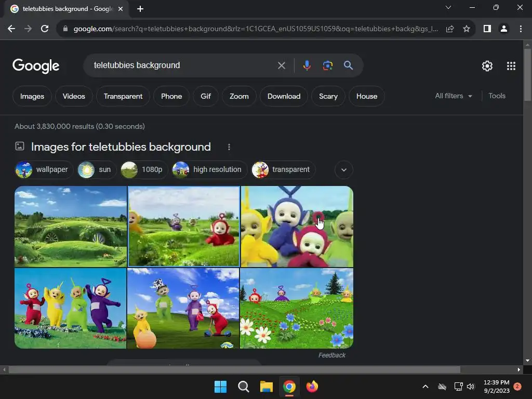Viewport: 532px width, 399px height.
Task: Open the volume control in tray
Action: pos(471,387)
